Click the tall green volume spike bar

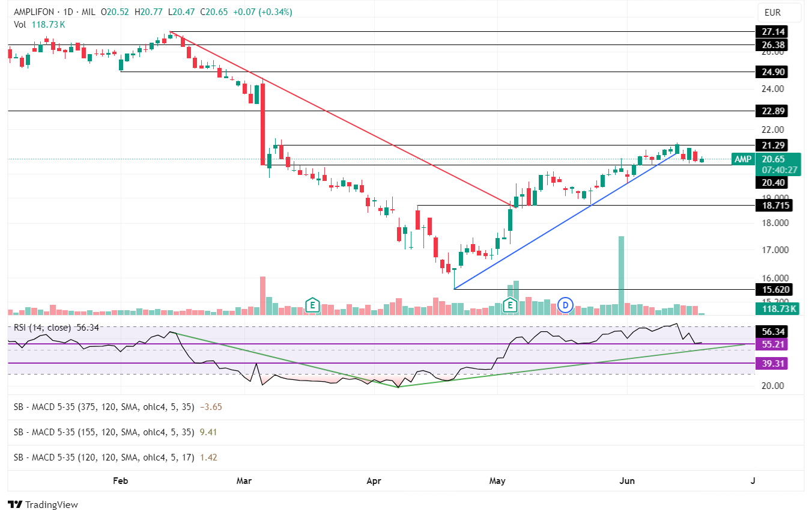tap(621, 275)
